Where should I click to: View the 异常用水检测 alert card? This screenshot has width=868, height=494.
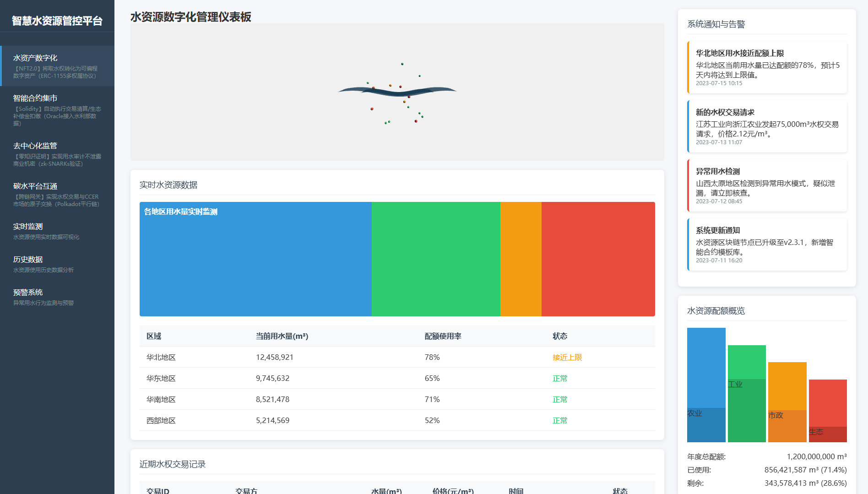pos(767,185)
